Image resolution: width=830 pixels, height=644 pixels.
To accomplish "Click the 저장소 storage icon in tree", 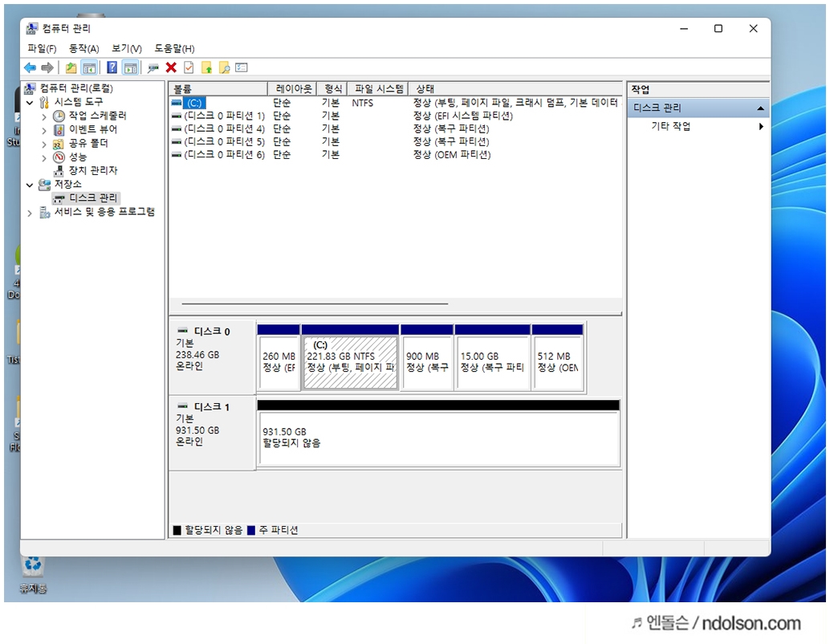I will pyautogui.click(x=45, y=185).
